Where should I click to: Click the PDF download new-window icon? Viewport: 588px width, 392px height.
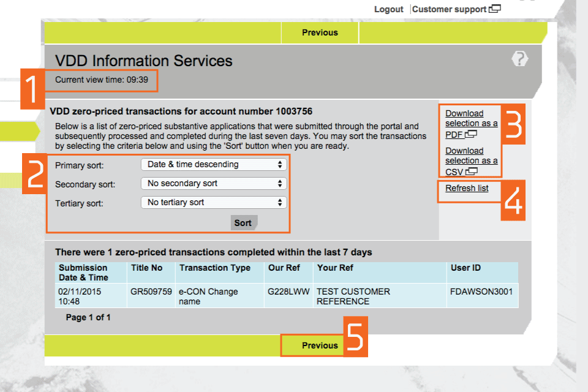(x=470, y=135)
